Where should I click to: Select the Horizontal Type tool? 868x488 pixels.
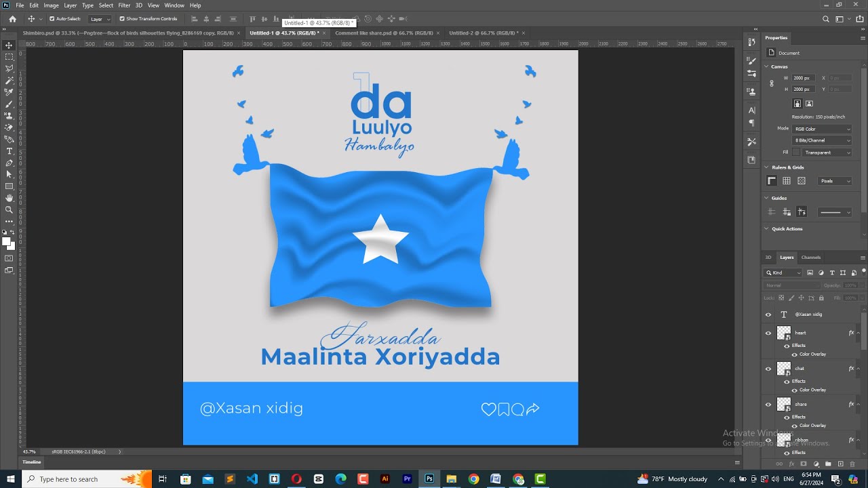[x=9, y=151]
